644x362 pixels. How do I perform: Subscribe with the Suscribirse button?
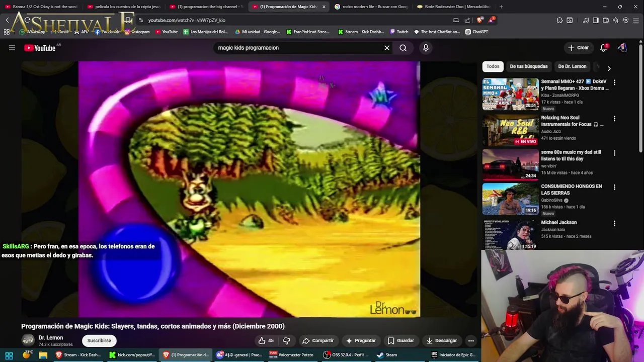99,341
